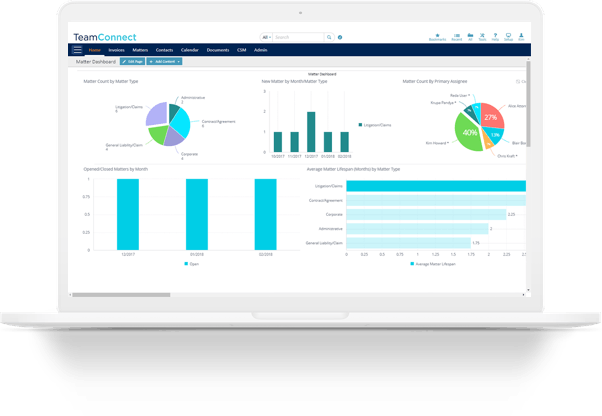Click the search magnifier icon

point(329,37)
